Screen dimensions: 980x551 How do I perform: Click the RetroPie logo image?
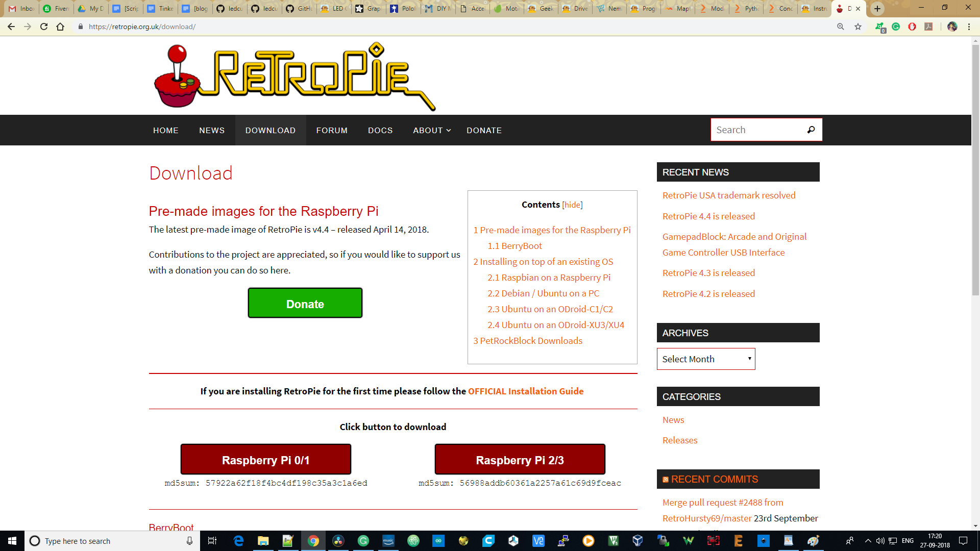(x=295, y=77)
